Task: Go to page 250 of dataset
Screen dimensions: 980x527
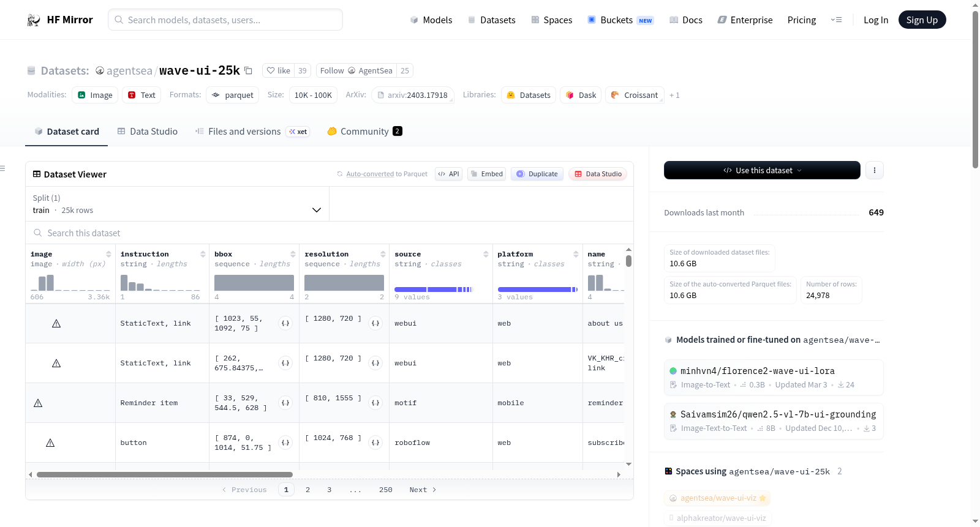Action: coord(385,490)
